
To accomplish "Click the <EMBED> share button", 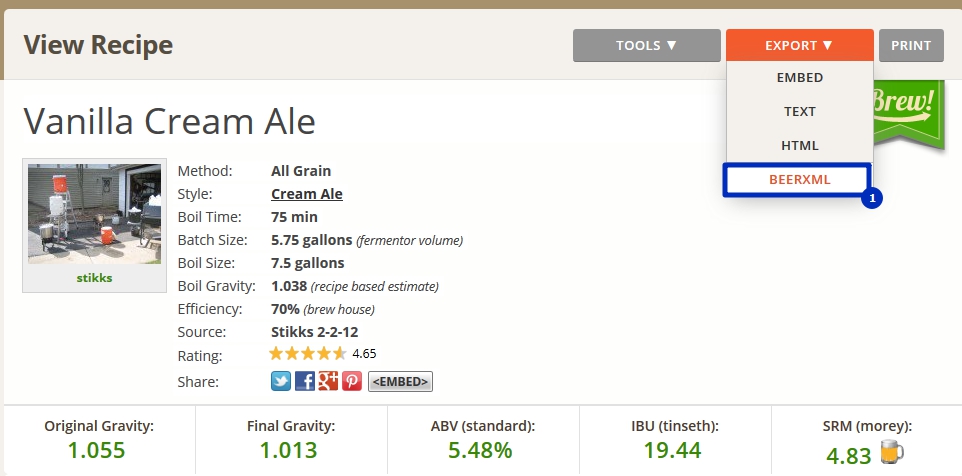I will (x=400, y=381).
